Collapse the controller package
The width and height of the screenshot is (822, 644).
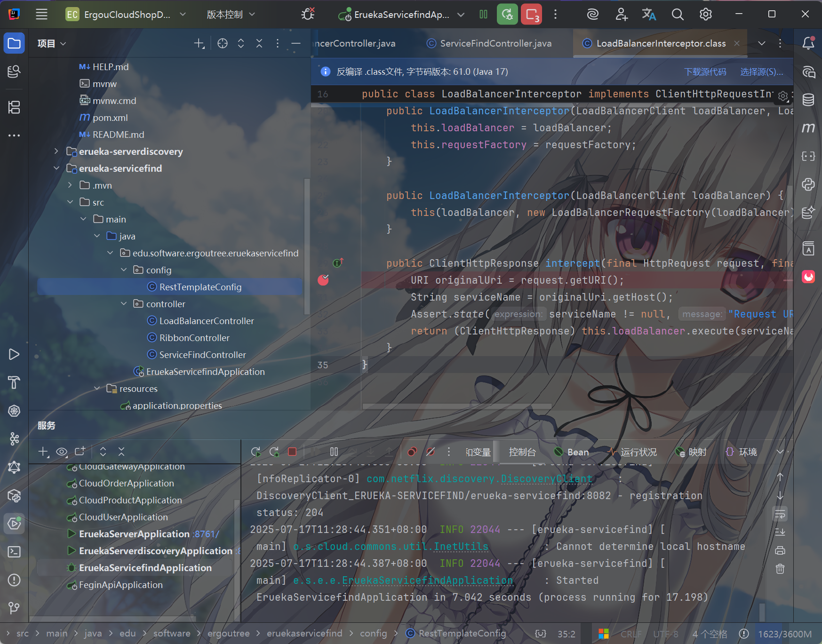tap(124, 304)
